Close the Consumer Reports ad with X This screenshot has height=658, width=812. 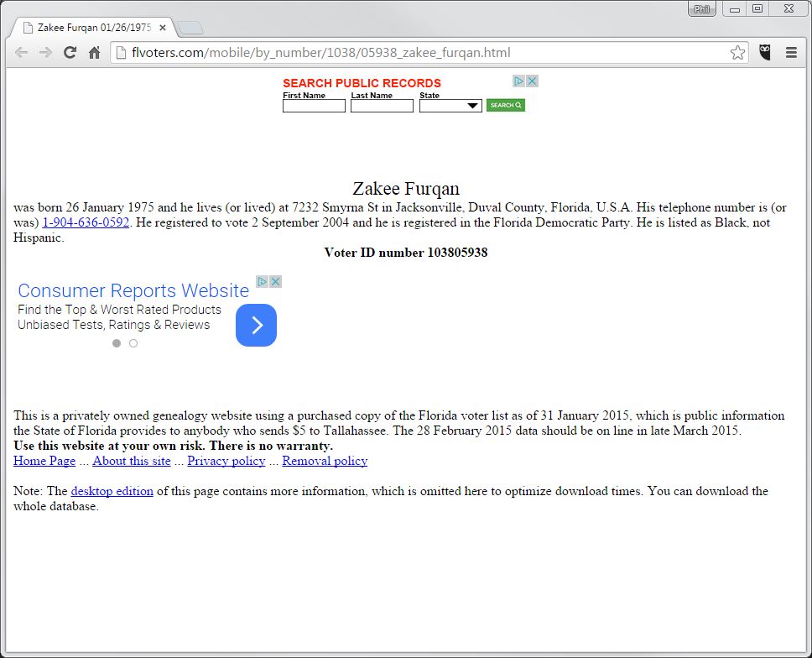pyautogui.click(x=275, y=282)
